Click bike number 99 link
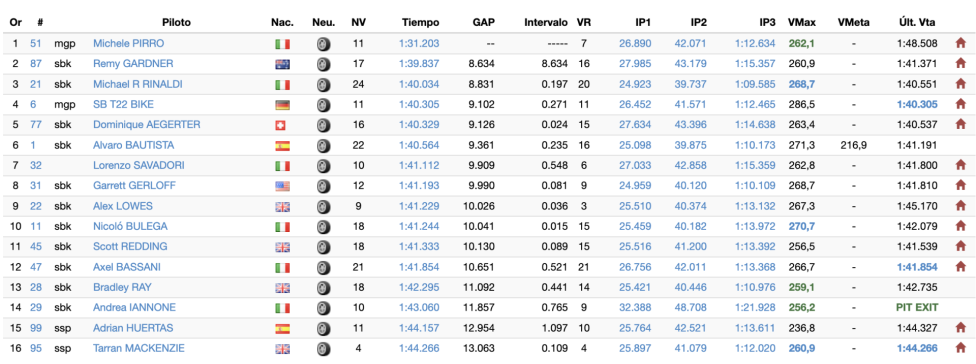Image resolution: width=976 pixels, height=364 pixels. pos(35,328)
